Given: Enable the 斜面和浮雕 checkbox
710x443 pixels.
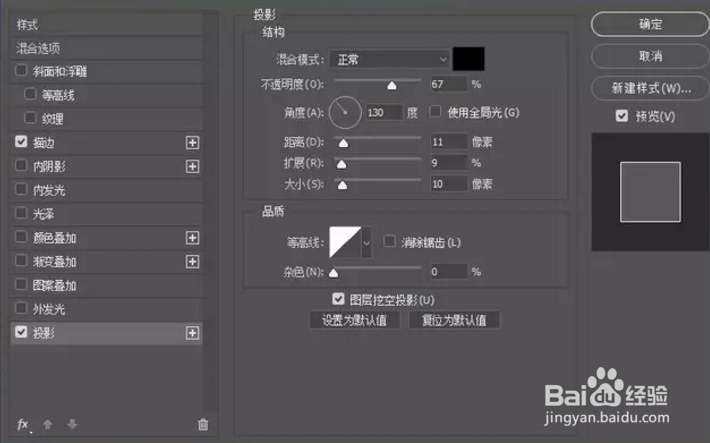Looking at the screenshot, I should pos(21,70).
